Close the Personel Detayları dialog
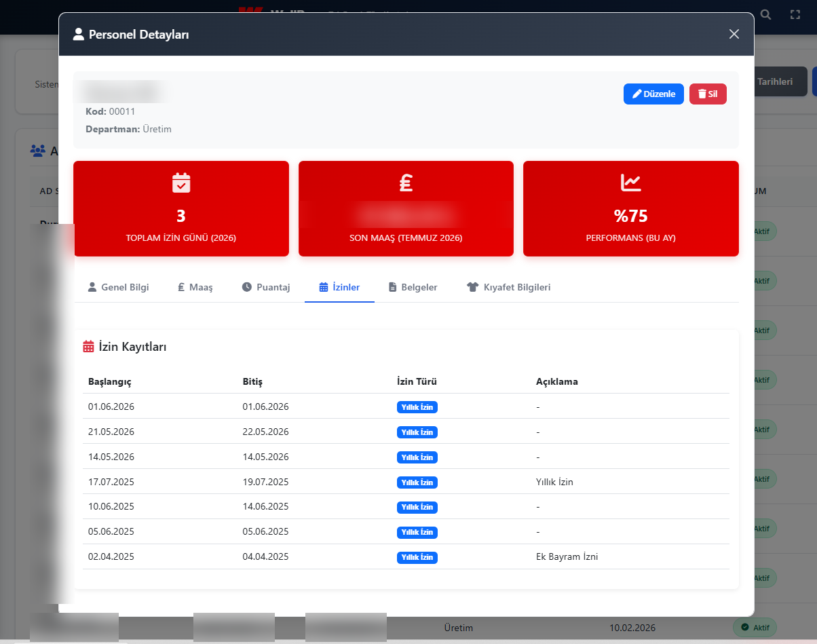The width and height of the screenshot is (817, 644). point(734,34)
